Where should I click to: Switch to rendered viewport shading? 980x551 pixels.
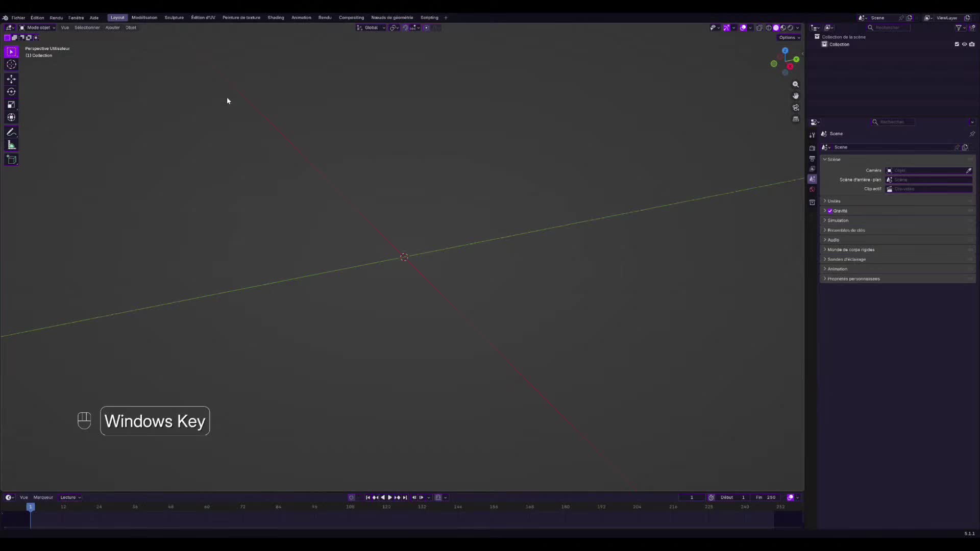790,28
